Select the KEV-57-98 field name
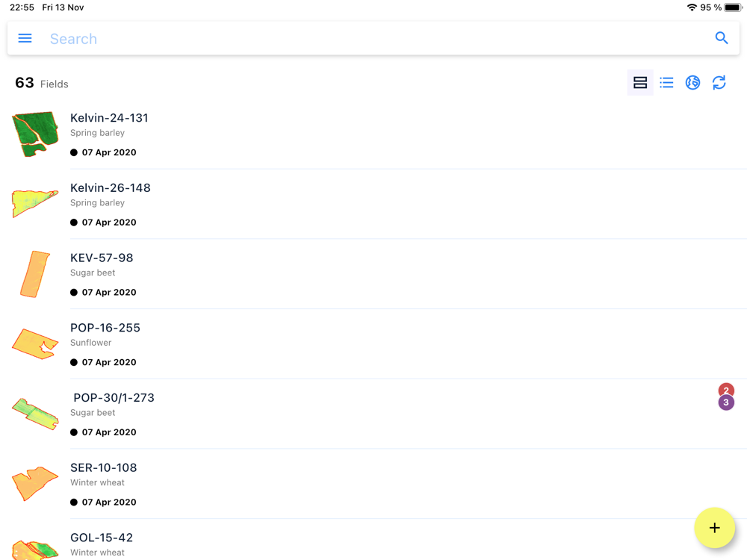The image size is (747, 560). [x=102, y=258]
